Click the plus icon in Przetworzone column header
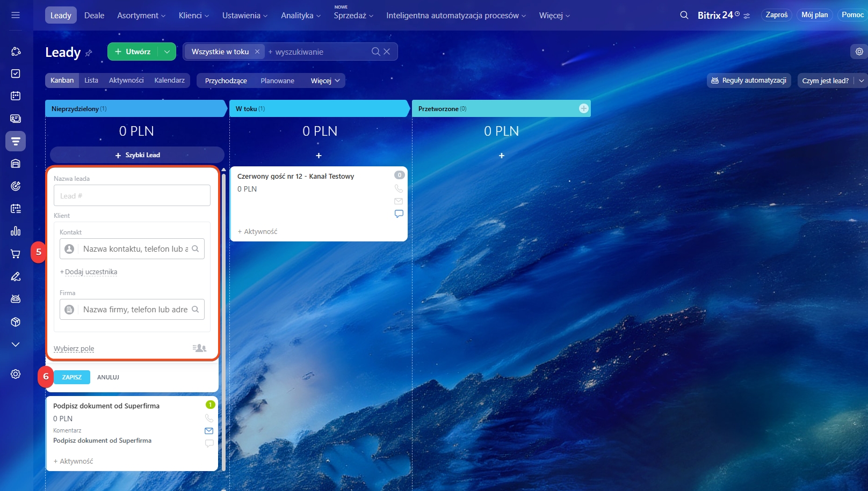 click(584, 108)
